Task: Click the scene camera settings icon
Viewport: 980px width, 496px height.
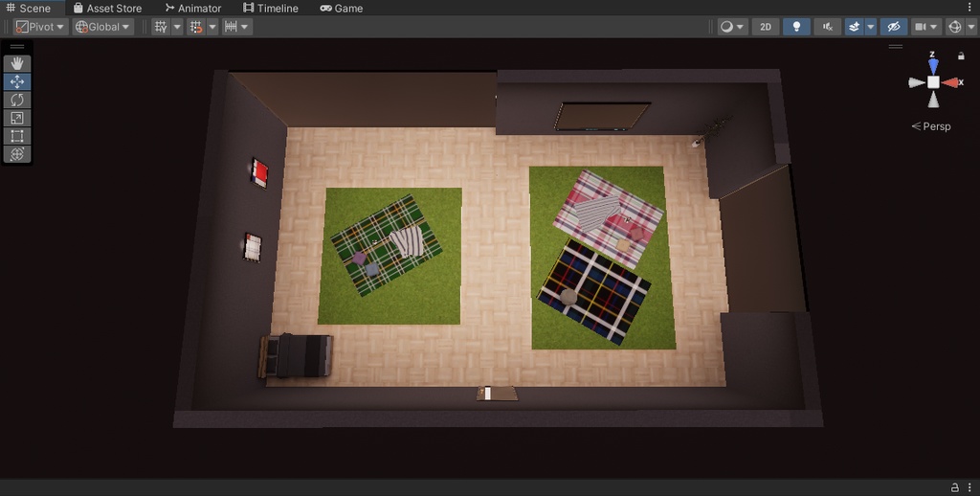Action: (920, 27)
